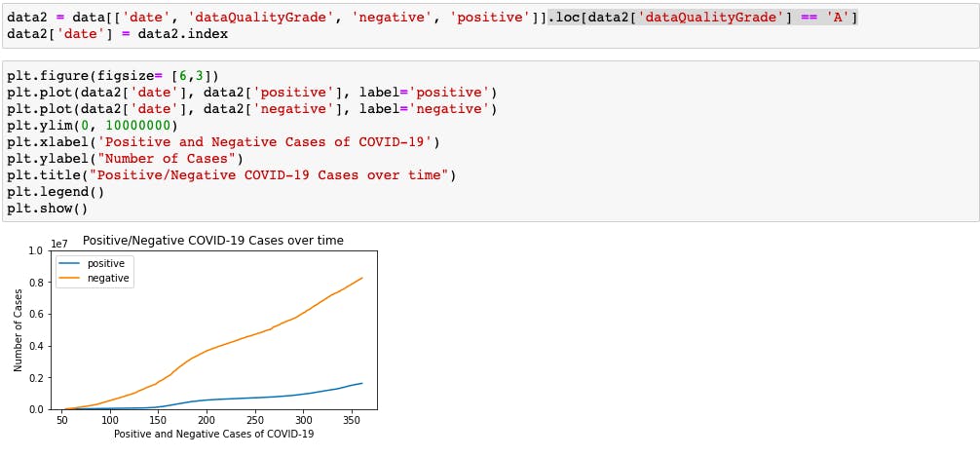Screen dimensions: 980x457
Task: Click the "Number of Cases" y-axis label
Action: pos(19,330)
